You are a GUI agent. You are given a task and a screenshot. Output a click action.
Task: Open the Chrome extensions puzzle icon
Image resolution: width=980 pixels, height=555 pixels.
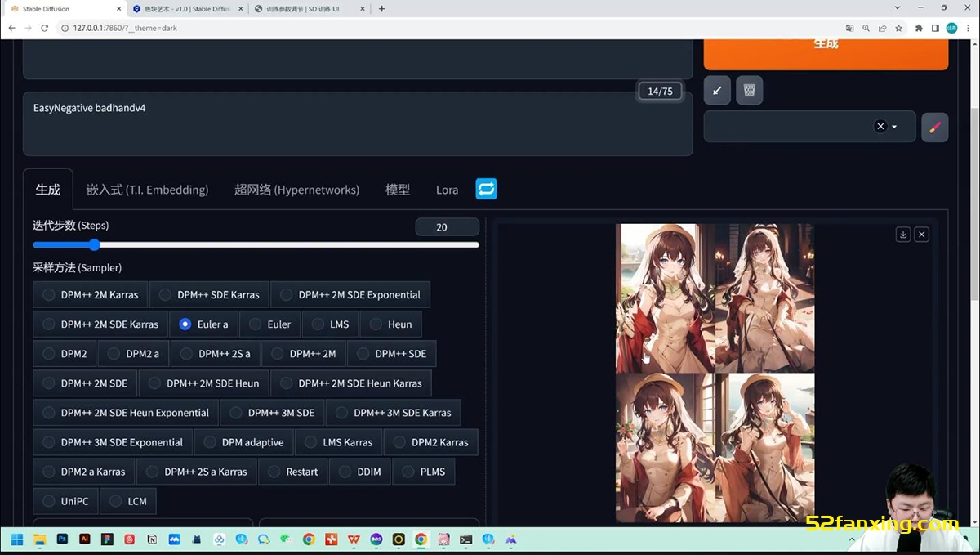(x=919, y=28)
